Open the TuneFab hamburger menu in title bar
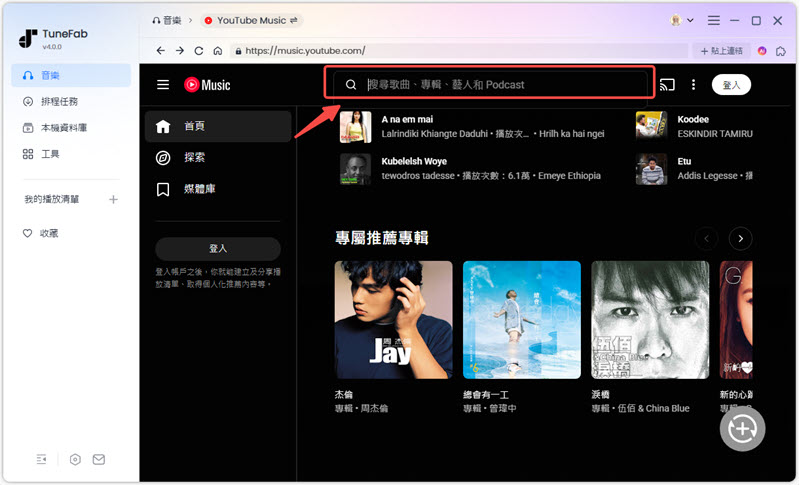 pos(714,20)
